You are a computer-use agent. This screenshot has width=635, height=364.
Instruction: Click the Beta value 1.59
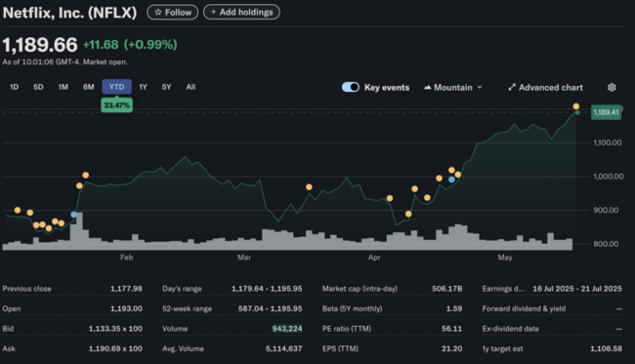pyautogui.click(x=454, y=308)
